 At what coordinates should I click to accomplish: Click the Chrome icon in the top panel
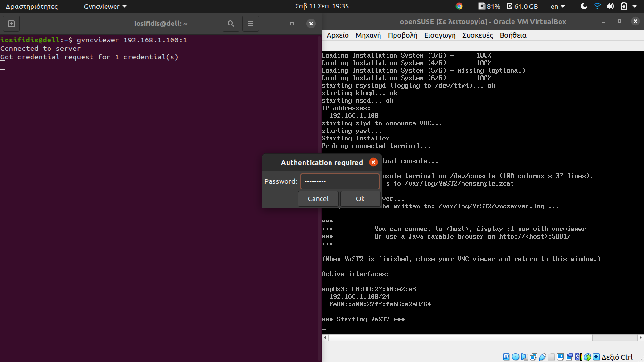[x=459, y=7]
